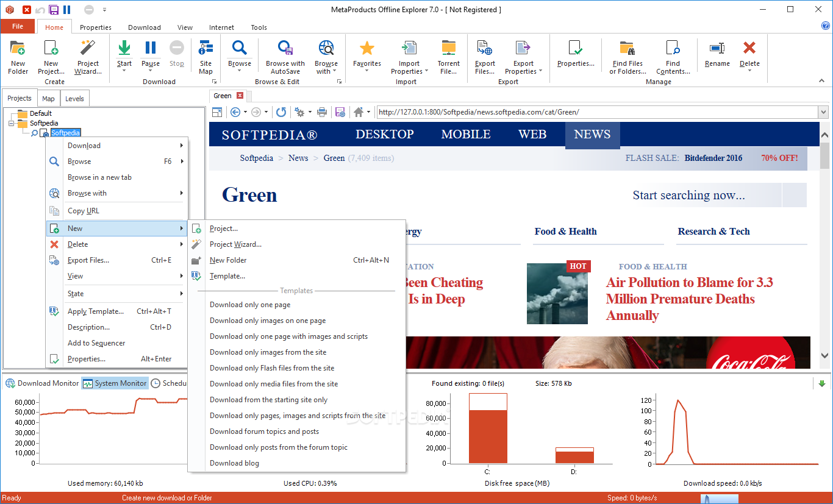Click the Torrent File icon
The width and height of the screenshot is (833, 504).
pyautogui.click(x=449, y=49)
